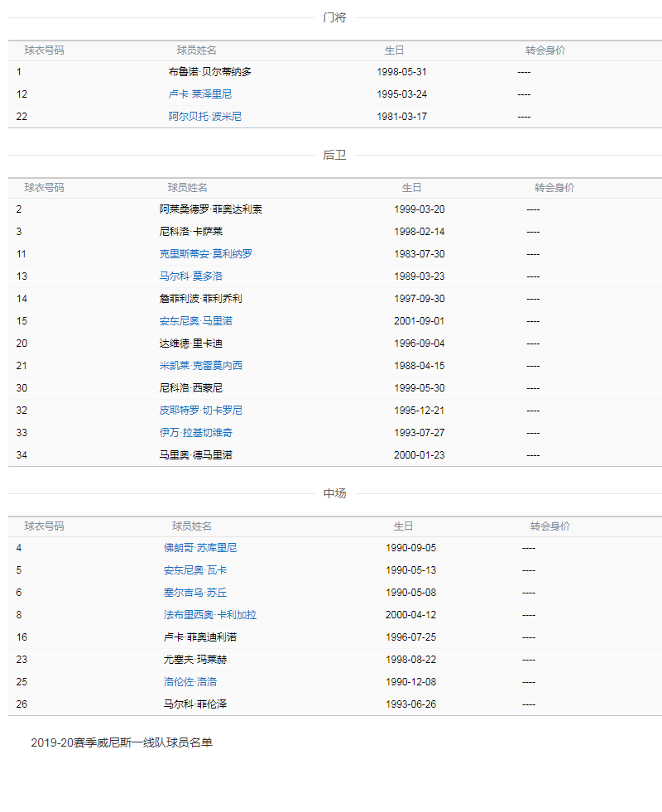Image resolution: width=662 pixels, height=812 pixels.
Task: Select the 马尔科·莫多洛 player link
Action: [x=190, y=276]
